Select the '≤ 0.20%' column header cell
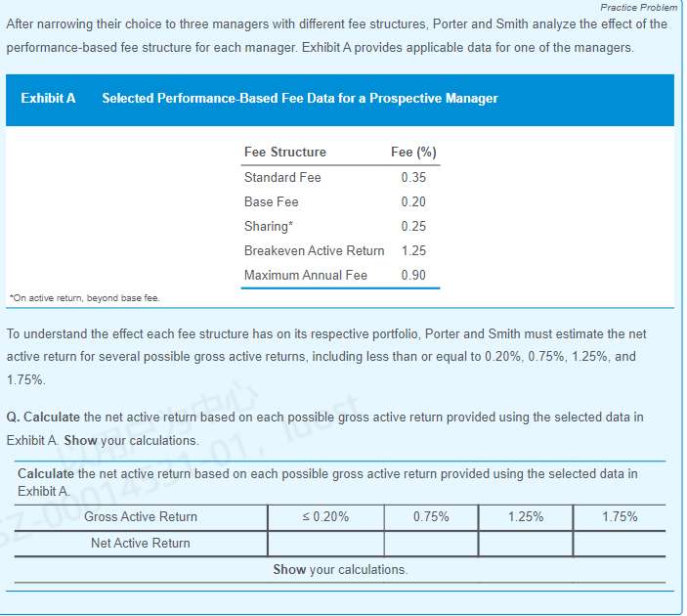The image size is (687, 616). point(324,517)
